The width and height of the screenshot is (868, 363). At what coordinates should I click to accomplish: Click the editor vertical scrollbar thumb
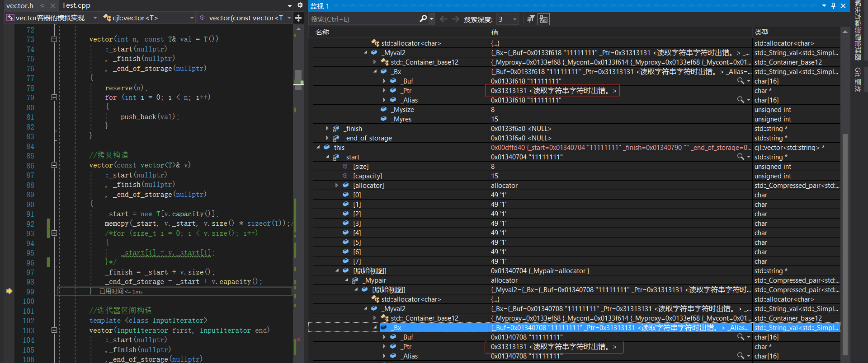tap(298, 80)
